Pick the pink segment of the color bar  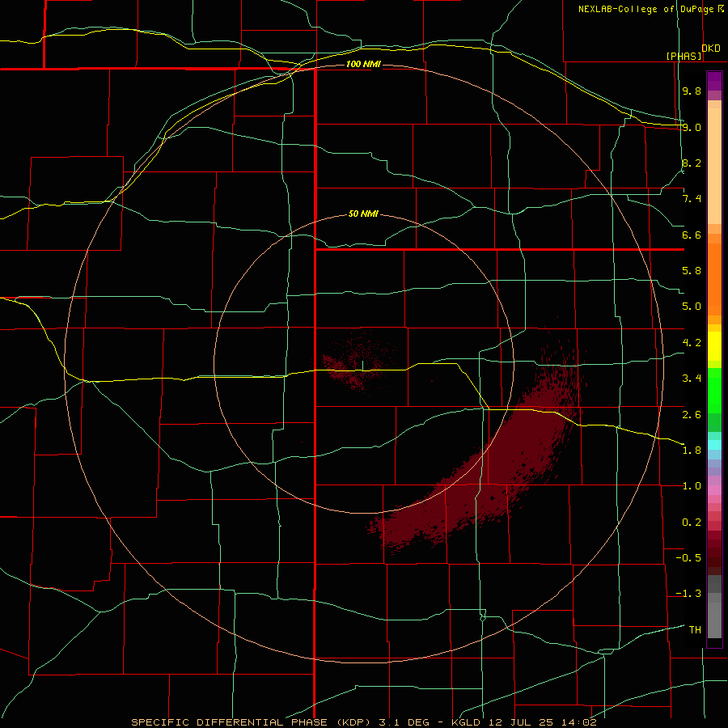[x=714, y=490]
